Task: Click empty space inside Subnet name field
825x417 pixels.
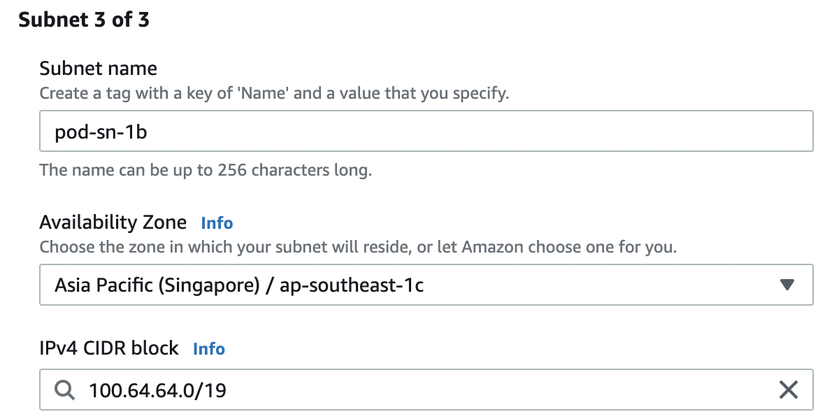Action: pos(500,131)
